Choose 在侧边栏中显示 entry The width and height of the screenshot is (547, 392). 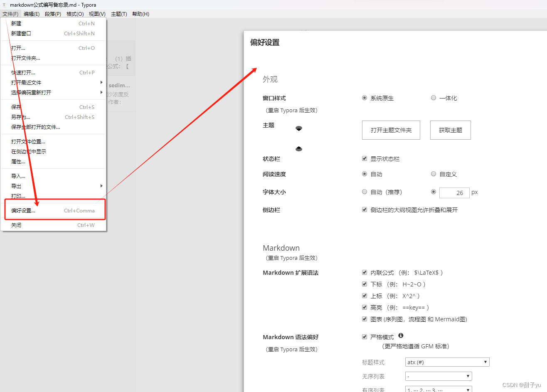pyautogui.click(x=54, y=152)
